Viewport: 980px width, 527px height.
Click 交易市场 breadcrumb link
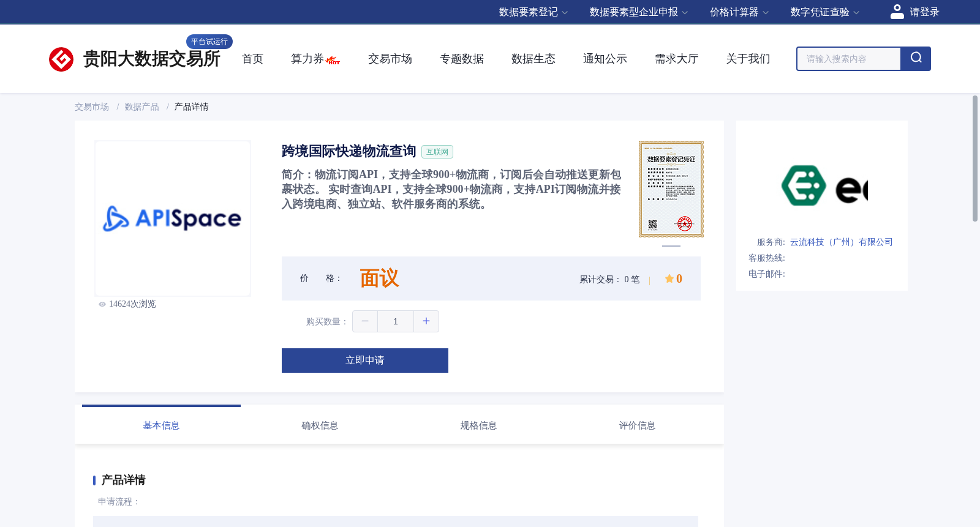[x=92, y=107]
